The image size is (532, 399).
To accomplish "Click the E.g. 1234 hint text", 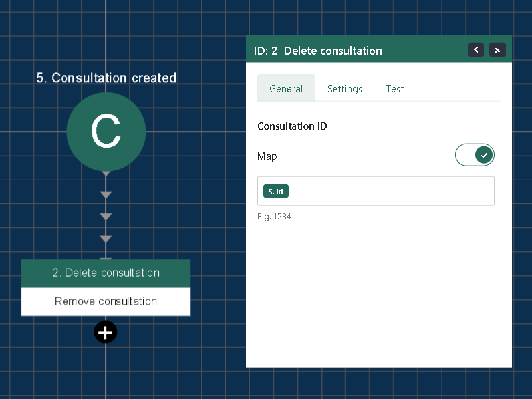I will (x=274, y=217).
